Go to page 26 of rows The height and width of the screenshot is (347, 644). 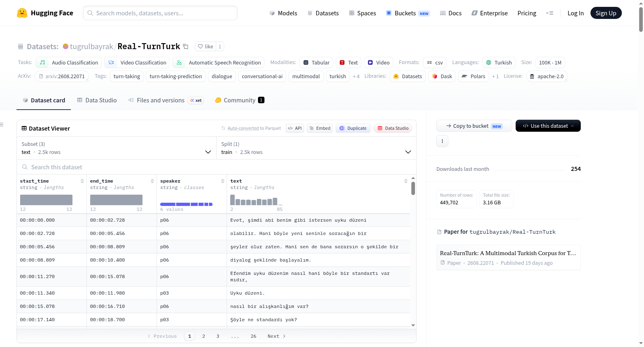[x=253, y=336]
